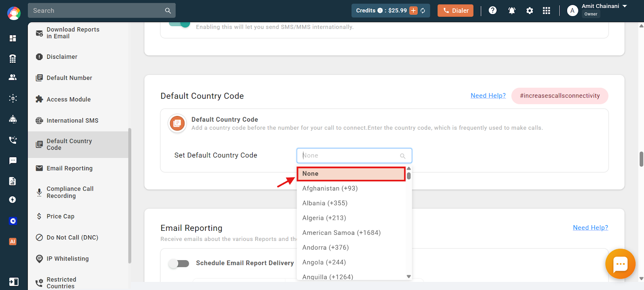
Task: Click the #increasescallsconnectivity tag
Action: tap(560, 96)
